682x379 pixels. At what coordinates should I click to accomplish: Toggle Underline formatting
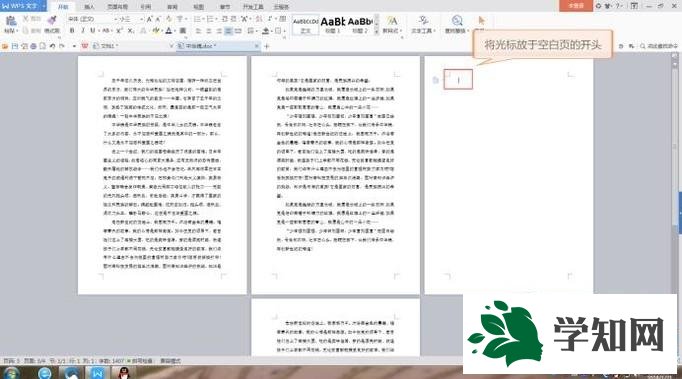(x=93, y=31)
